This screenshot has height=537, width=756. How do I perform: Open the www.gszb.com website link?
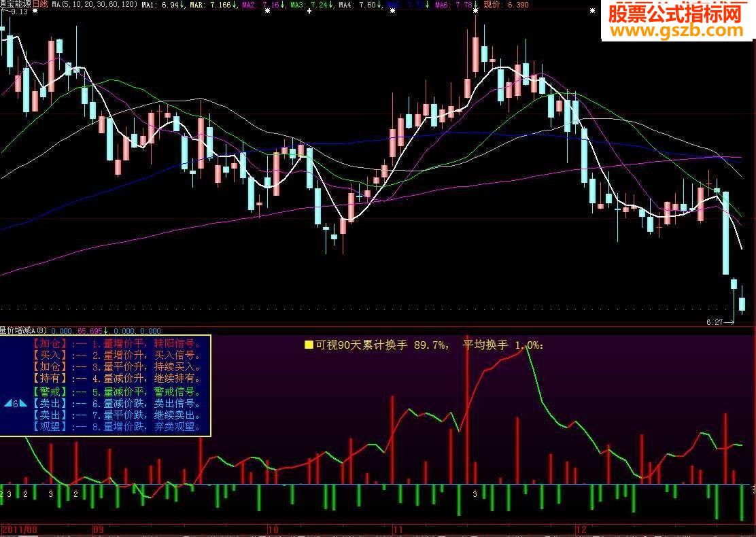[x=676, y=31]
